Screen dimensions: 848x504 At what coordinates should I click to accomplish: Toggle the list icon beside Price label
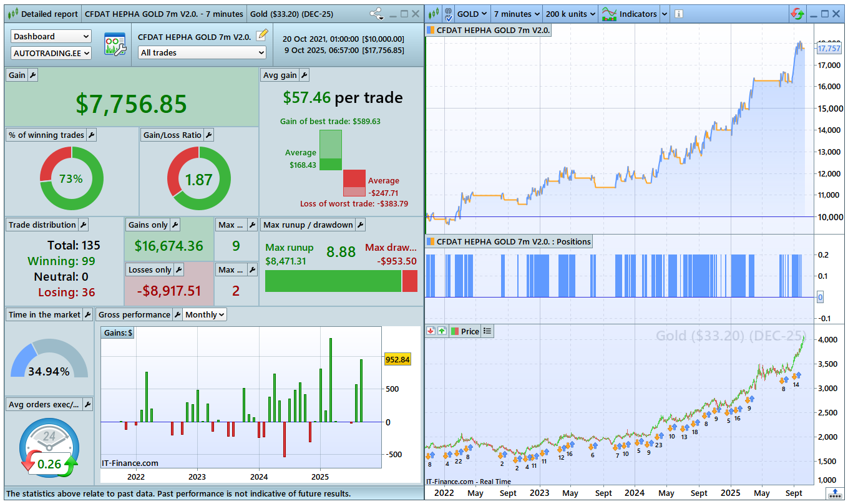[487, 331]
